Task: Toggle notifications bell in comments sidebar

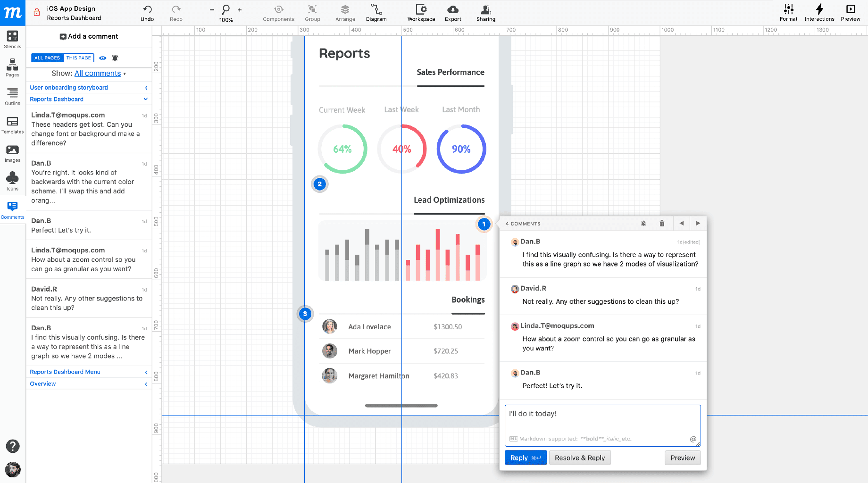Action: pos(115,58)
